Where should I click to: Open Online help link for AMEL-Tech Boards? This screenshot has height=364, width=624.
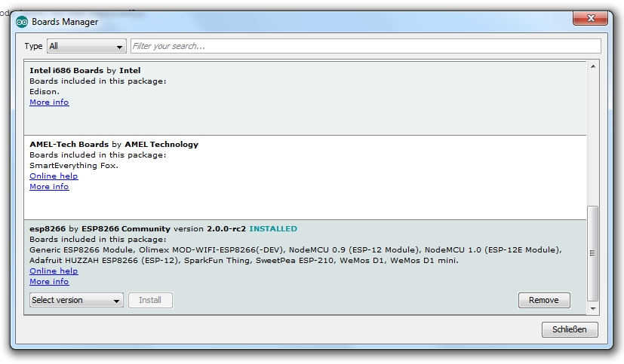coord(54,176)
